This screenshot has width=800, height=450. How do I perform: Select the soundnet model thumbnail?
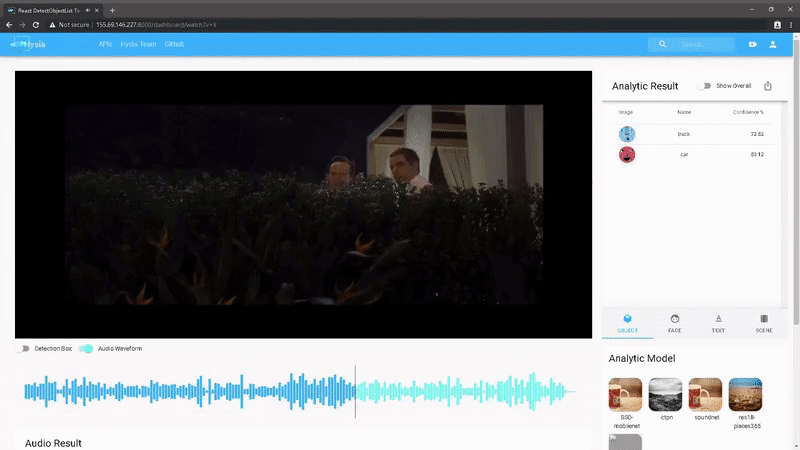(x=705, y=394)
